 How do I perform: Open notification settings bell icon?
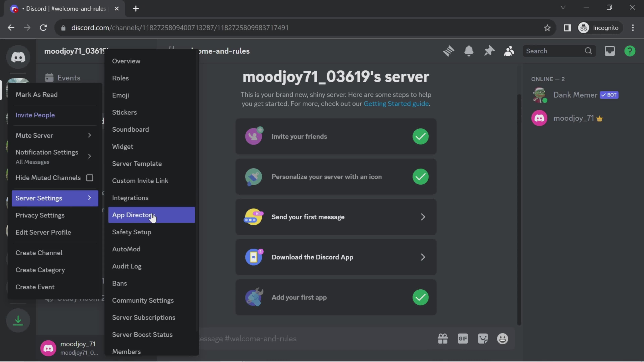pos(469,51)
